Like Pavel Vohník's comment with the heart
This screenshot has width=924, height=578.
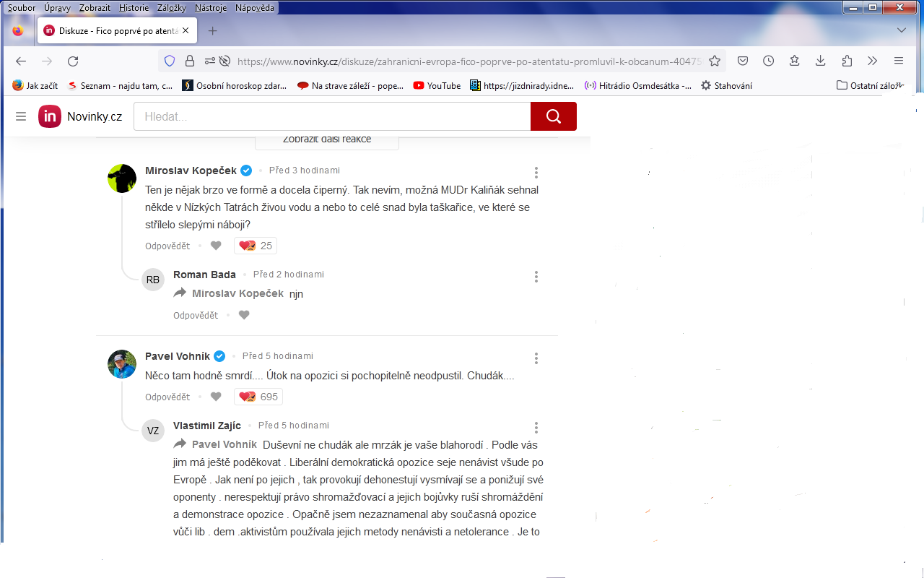click(216, 397)
